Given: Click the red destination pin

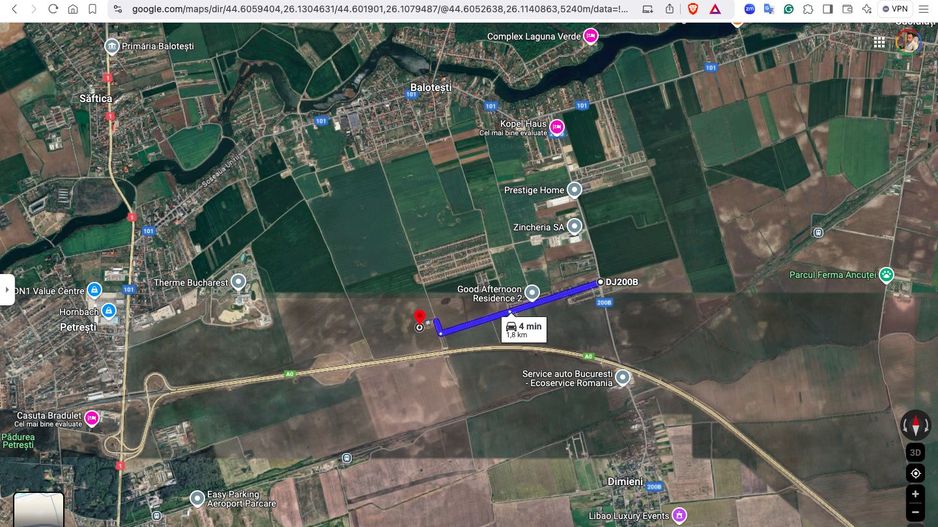Looking at the screenshot, I should tap(419, 316).
